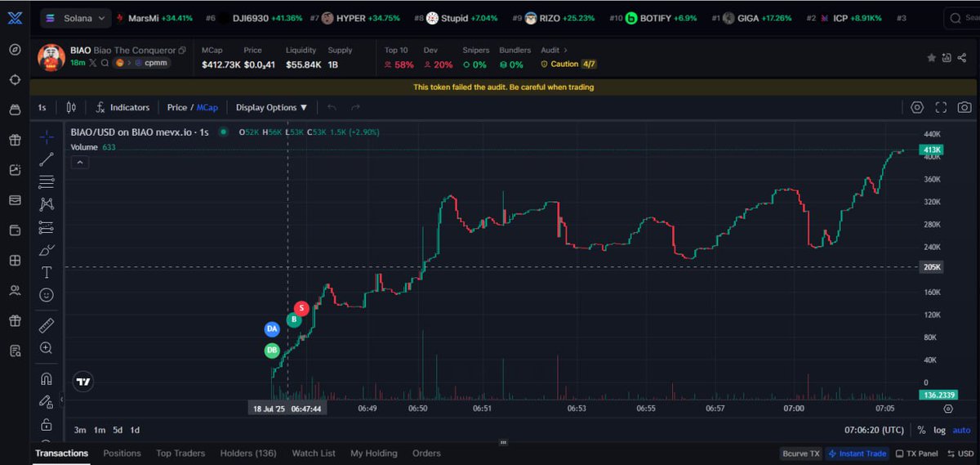This screenshot has width=980, height=465.
Task: Open the TX Panel button
Action: (x=916, y=454)
